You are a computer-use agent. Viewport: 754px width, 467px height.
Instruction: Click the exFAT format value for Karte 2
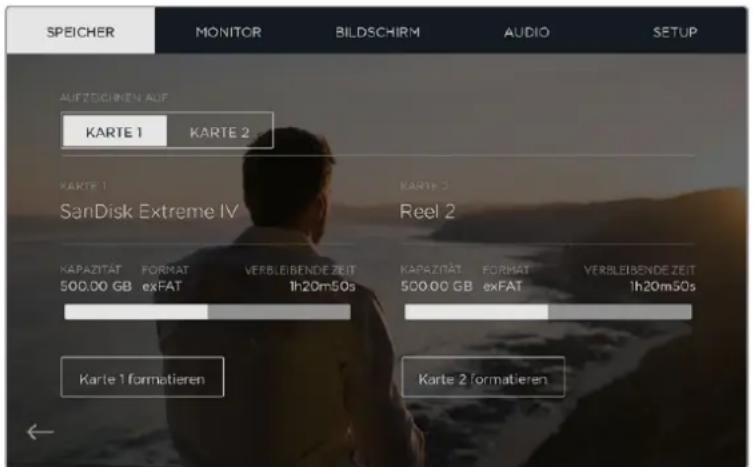(503, 286)
